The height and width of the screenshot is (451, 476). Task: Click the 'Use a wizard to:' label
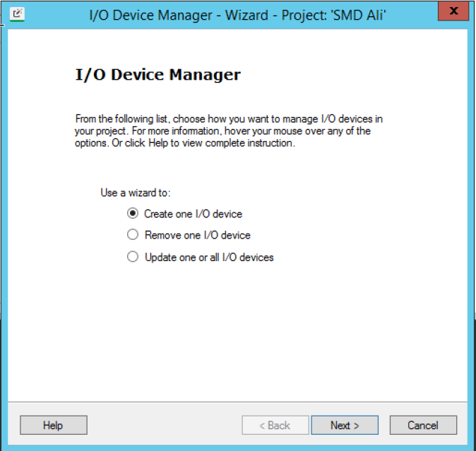(136, 193)
